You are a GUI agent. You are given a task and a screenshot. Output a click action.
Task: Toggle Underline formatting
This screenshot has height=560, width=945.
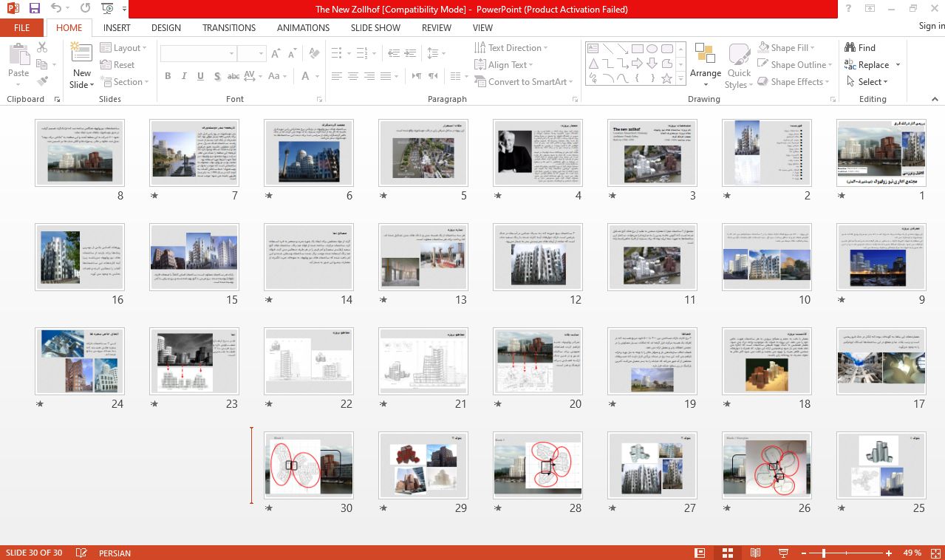(x=199, y=76)
